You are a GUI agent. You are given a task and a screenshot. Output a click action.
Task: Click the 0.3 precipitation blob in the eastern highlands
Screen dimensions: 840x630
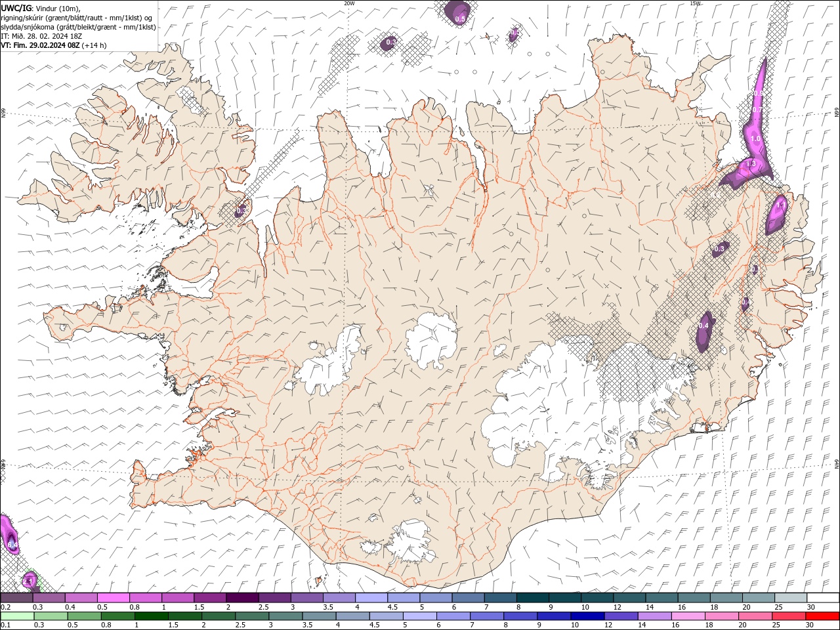pos(720,249)
